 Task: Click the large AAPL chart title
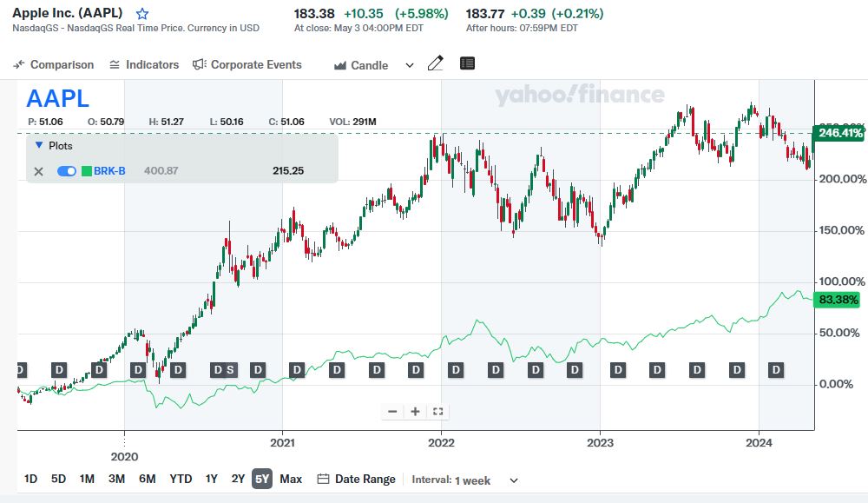pyautogui.click(x=57, y=99)
